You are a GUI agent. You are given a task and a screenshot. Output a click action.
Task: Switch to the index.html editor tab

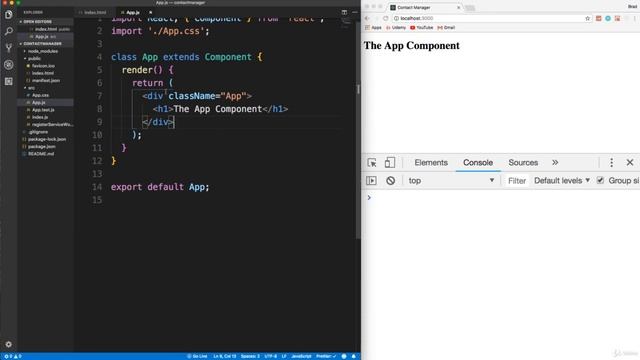click(x=95, y=12)
